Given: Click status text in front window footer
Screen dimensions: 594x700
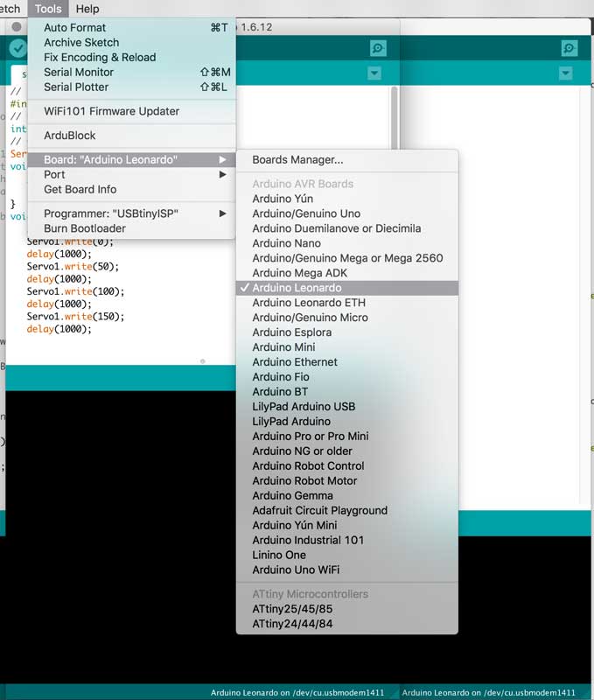Looking at the screenshot, I should point(297,692).
